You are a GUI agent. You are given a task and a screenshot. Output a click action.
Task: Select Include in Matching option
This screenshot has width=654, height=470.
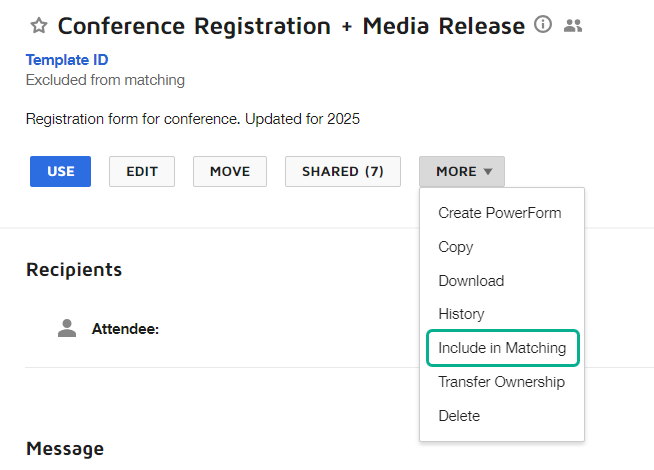(x=502, y=348)
